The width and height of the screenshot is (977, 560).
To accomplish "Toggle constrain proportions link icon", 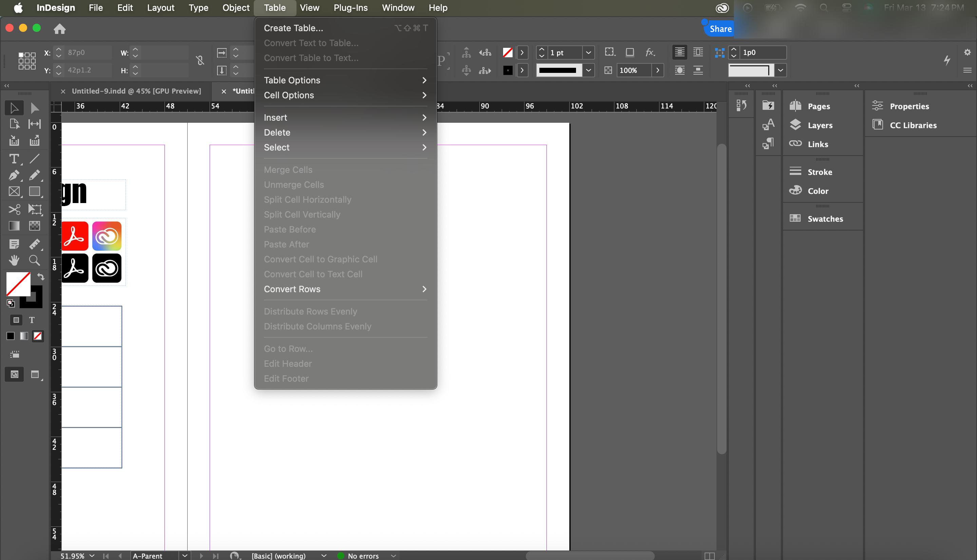I will click(200, 60).
